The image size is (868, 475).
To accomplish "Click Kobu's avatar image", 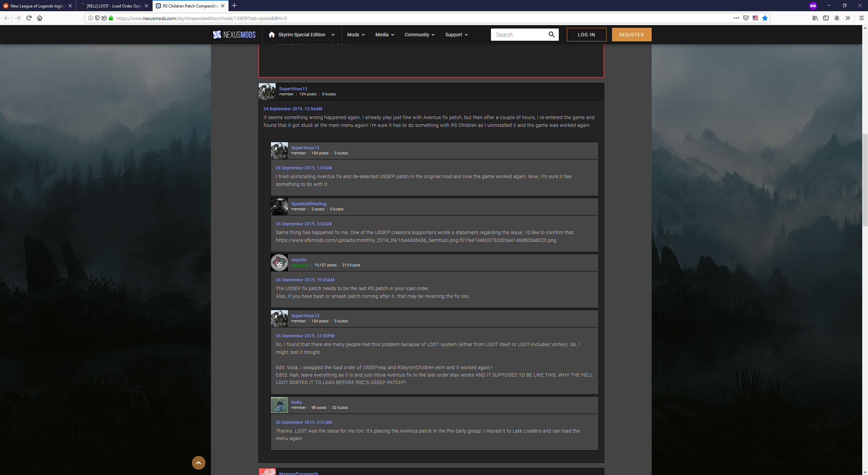I will 279,405.
